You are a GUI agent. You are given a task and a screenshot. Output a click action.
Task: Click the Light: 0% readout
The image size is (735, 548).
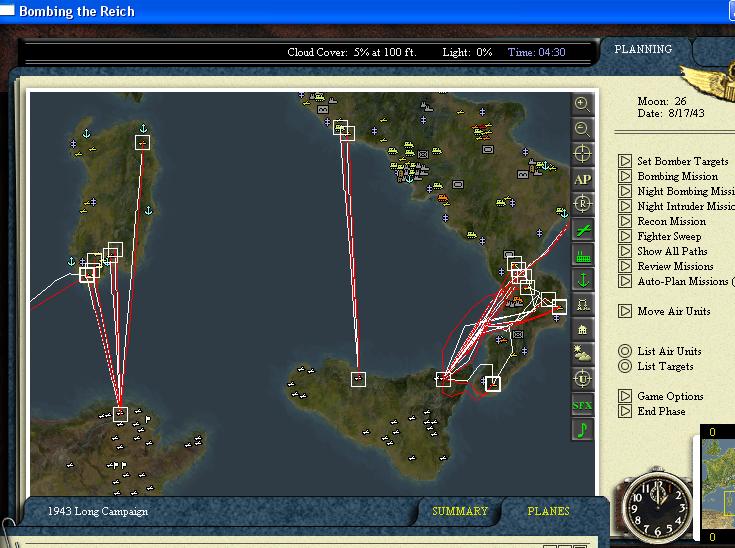point(467,52)
